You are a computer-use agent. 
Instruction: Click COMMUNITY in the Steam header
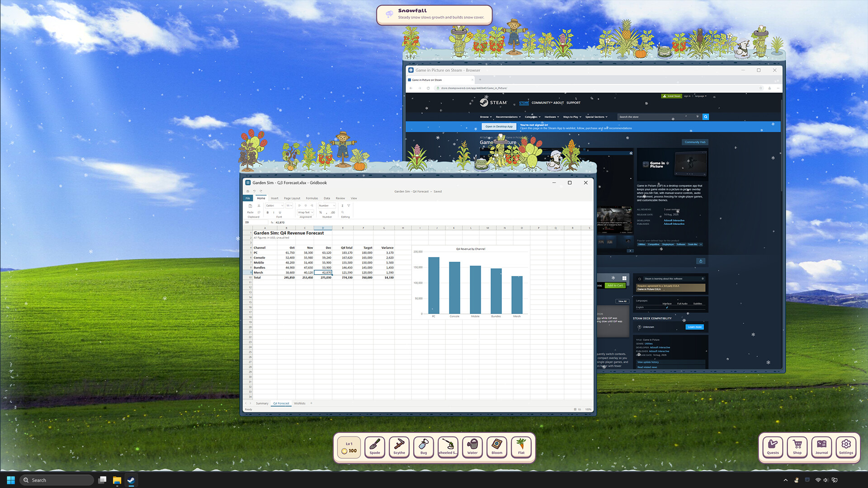(x=541, y=103)
